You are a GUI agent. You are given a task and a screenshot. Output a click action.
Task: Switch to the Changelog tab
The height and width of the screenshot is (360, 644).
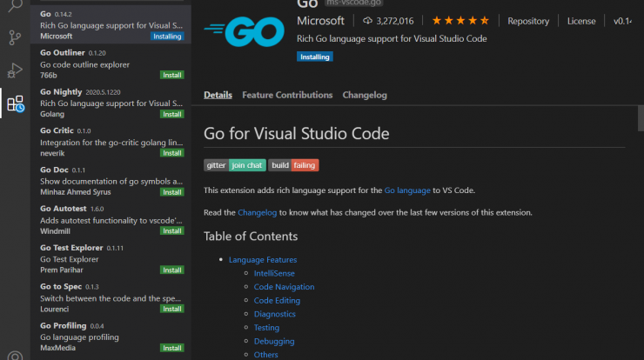365,95
